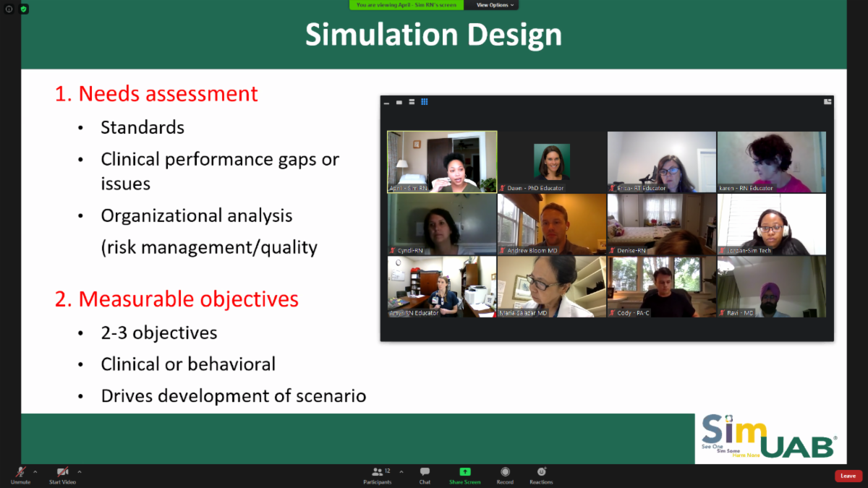The image size is (868, 488).
Task: Click the green encryption shield icon
Action: pos(24,9)
